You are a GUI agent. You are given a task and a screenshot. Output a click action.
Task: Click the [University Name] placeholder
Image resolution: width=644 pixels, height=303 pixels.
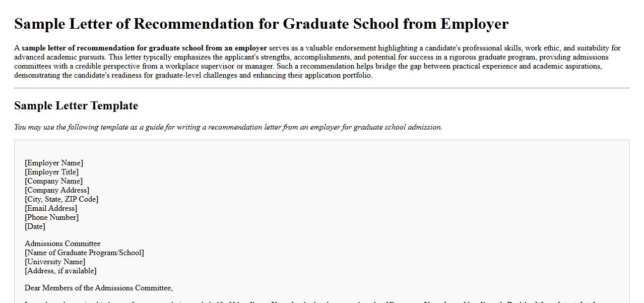55,262
